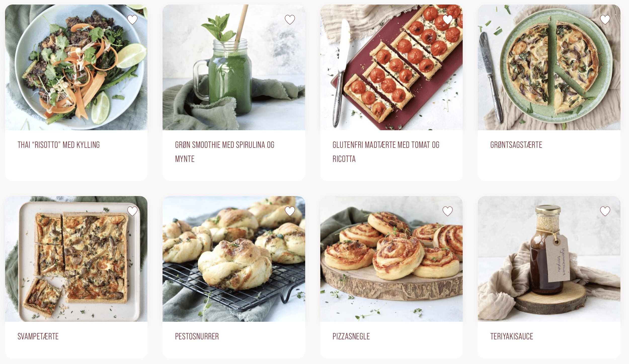Select the Svampetærte title text

pyautogui.click(x=38, y=336)
